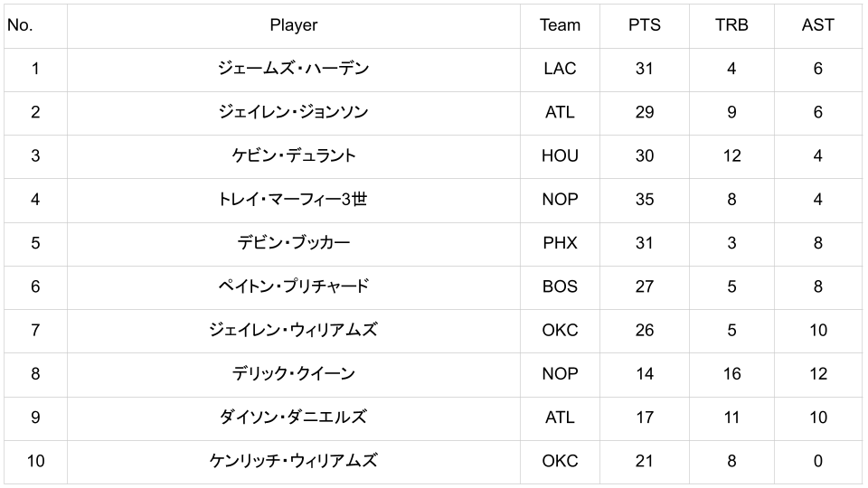Click the PTS column header
The image size is (868, 488).
(x=644, y=25)
